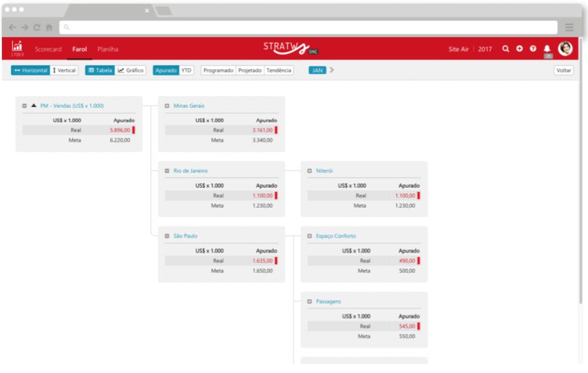This screenshot has height=373, width=588.
Task: Open Site Air selector in header
Action: pyautogui.click(x=458, y=49)
